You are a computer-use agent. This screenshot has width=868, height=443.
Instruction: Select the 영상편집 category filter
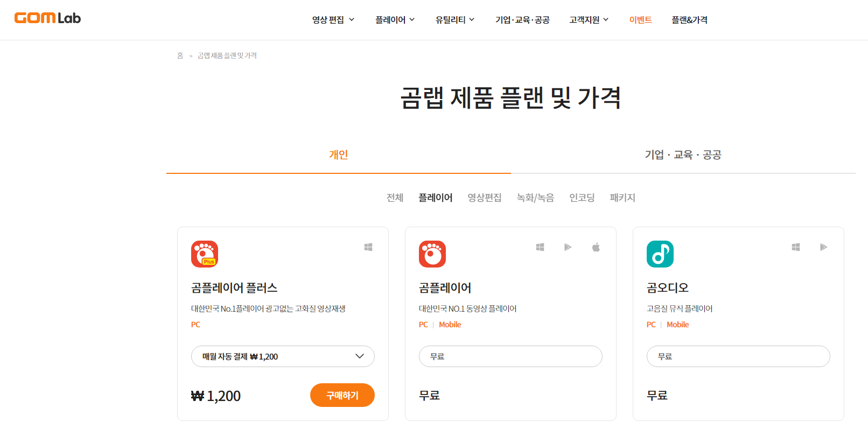[x=485, y=198]
